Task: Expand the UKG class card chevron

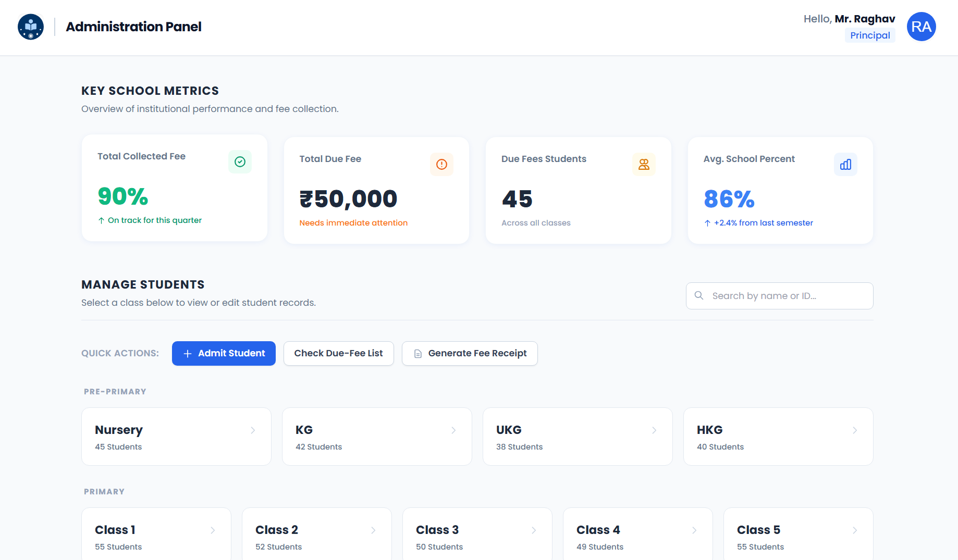Action: 654,430
